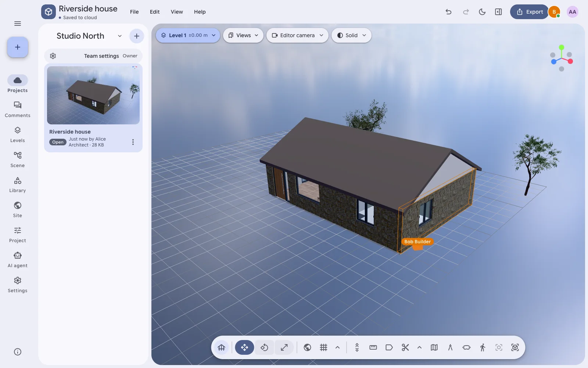Redo the last action
The width and height of the screenshot is (588, 368).
point(466,12)
